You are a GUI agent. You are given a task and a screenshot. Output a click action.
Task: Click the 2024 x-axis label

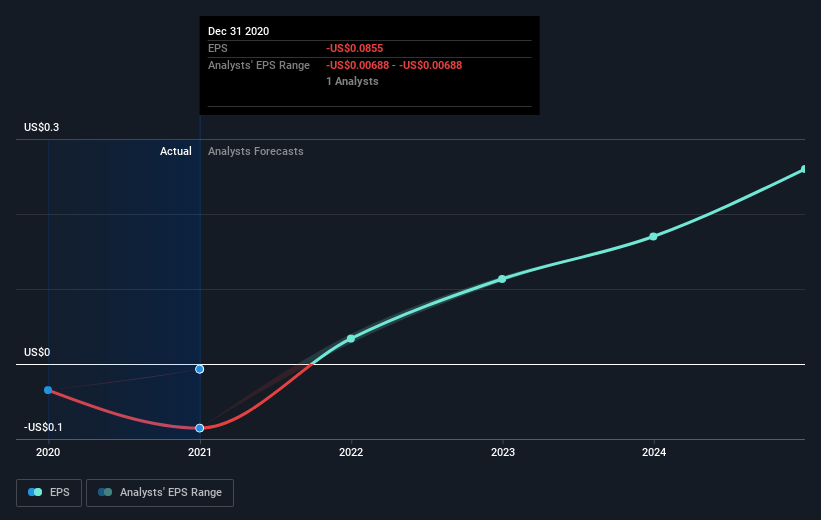[x=654, y=452]
